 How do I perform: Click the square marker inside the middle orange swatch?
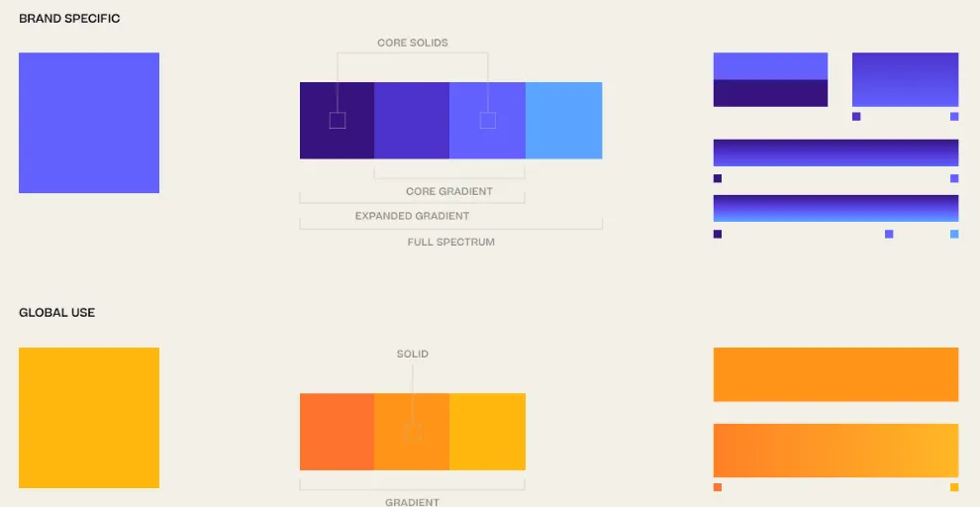point(413,433)
